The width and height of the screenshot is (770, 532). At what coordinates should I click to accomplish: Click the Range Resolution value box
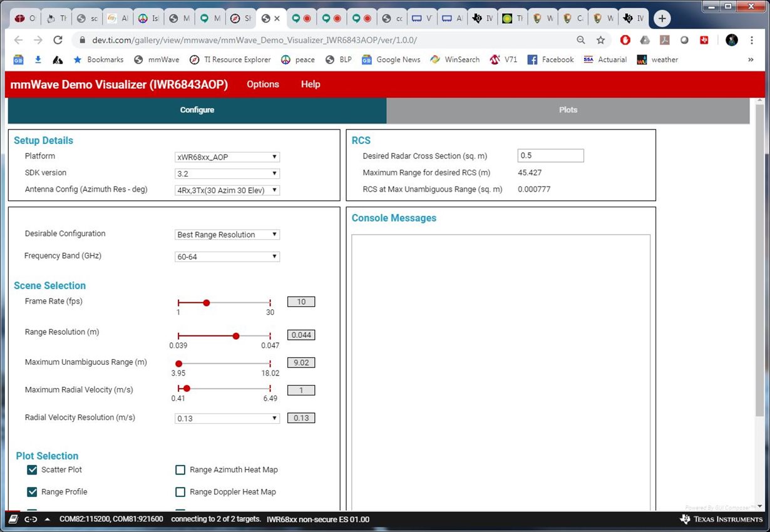[301, 335]
